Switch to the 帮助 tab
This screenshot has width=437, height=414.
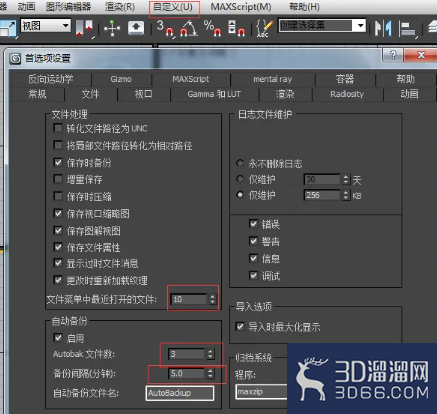tap(406, 79)
